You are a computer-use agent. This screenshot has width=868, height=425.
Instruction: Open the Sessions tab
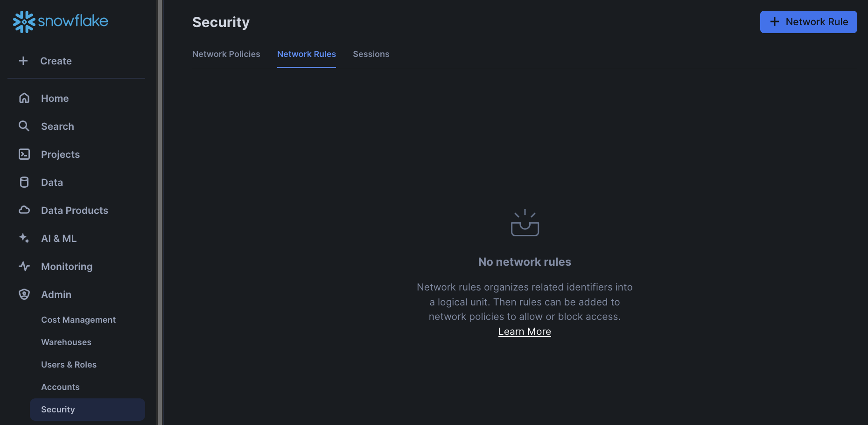click(371, 54)
